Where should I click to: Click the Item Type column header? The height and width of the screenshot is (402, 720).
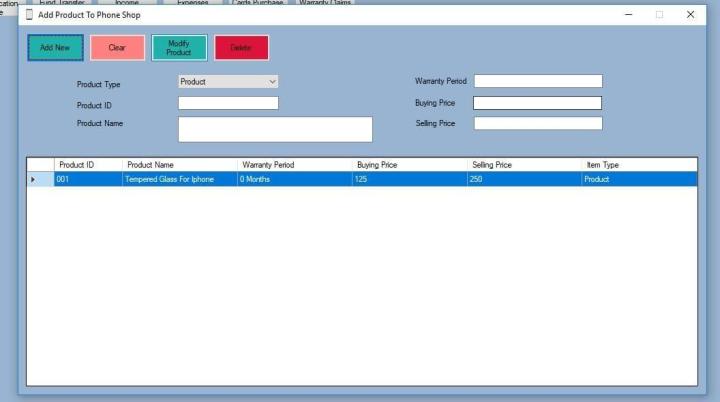638,165
